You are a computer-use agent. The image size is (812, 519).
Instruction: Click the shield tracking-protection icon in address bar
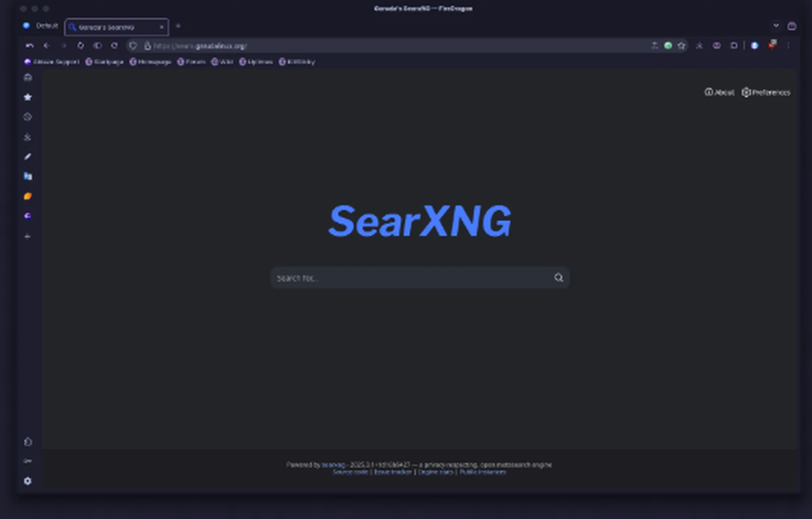coord(132,45)
